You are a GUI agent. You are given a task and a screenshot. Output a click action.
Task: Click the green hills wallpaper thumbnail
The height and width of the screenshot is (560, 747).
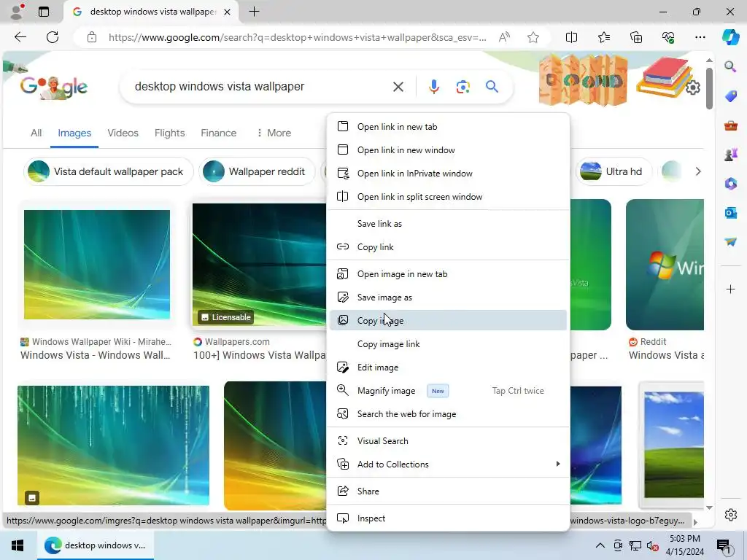673,444
